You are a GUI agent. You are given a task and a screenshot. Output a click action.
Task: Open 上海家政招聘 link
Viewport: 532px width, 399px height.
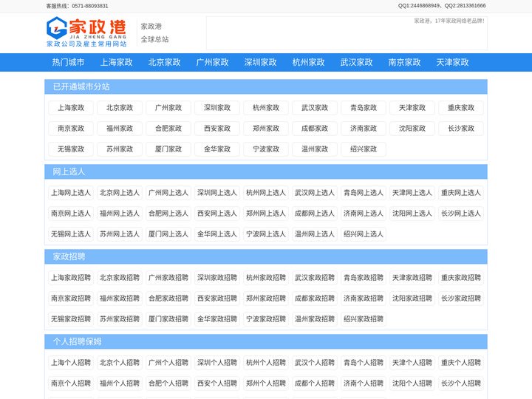coord(71,278)
